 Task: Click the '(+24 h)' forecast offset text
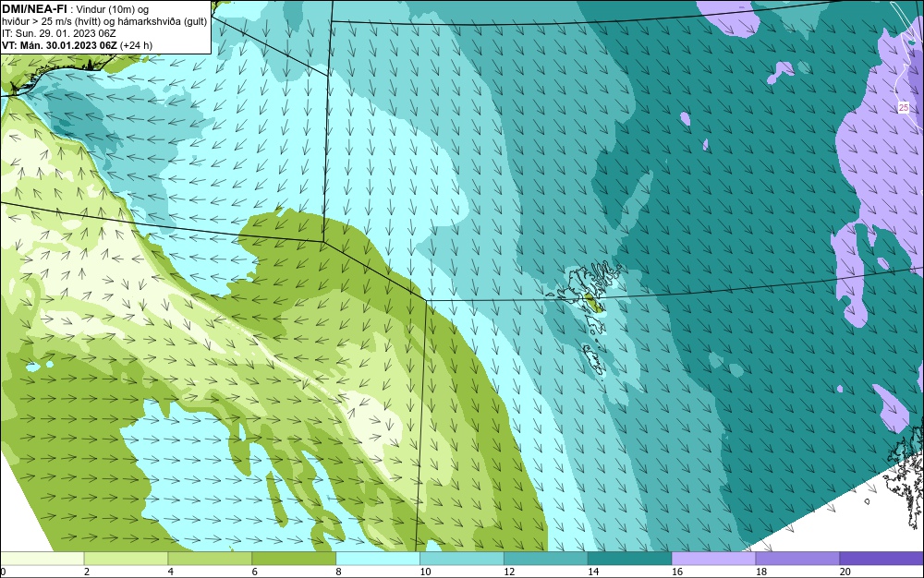point(136,45)
